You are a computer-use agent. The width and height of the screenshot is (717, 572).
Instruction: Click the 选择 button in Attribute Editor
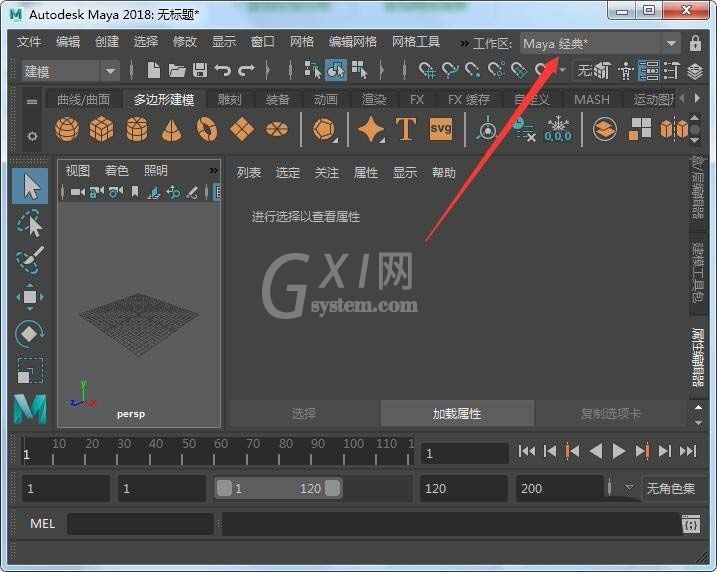point(304,414)
